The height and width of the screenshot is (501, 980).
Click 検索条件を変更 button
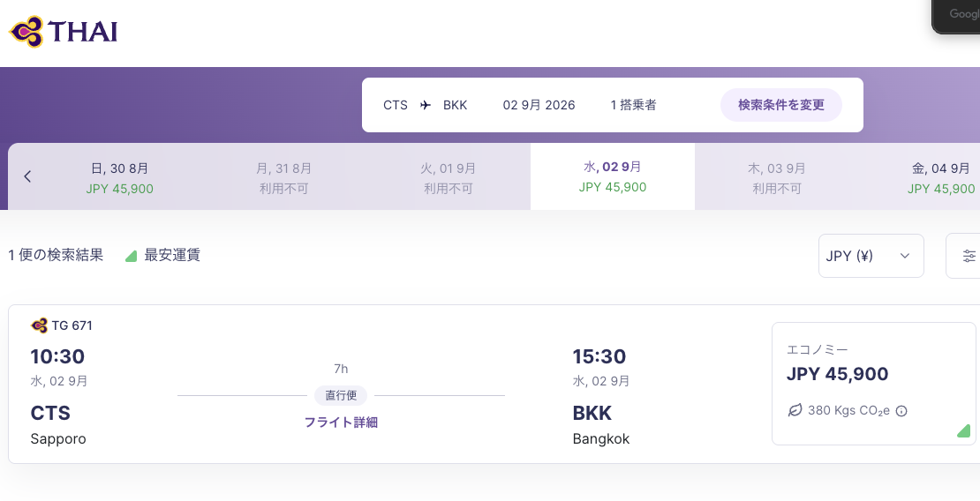[781, 105]
